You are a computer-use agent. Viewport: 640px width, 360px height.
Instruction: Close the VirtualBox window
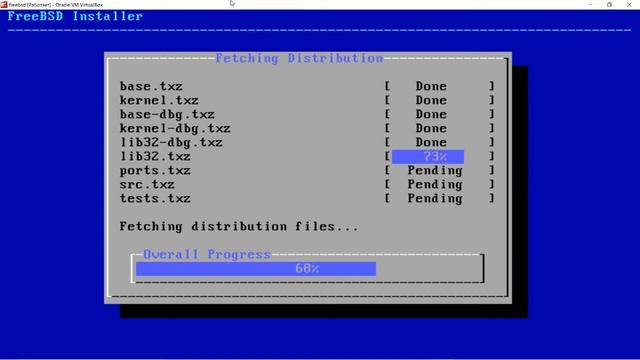tap(629, 4)
